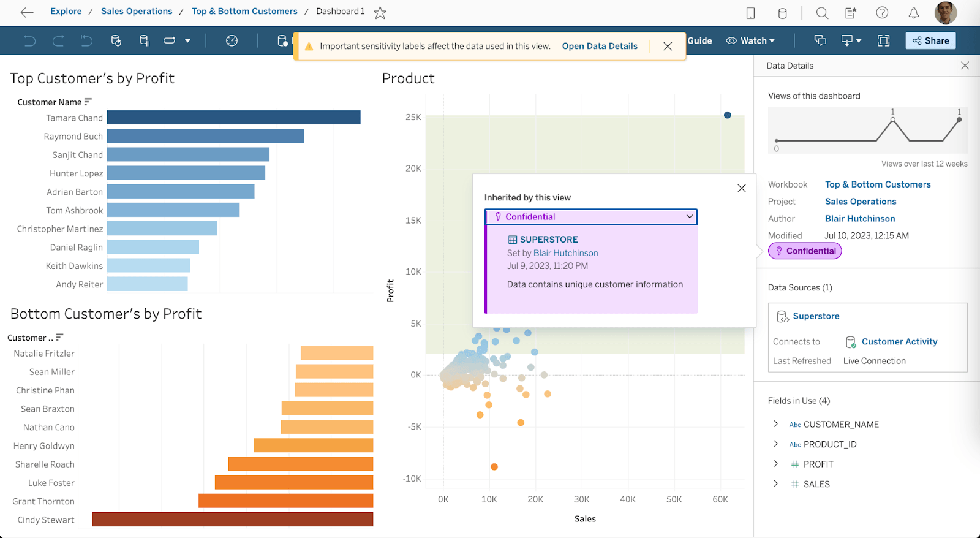
Task: Click the Sales Operations breadcrumb
Action: pyautogui.click(x=137, y=12)
